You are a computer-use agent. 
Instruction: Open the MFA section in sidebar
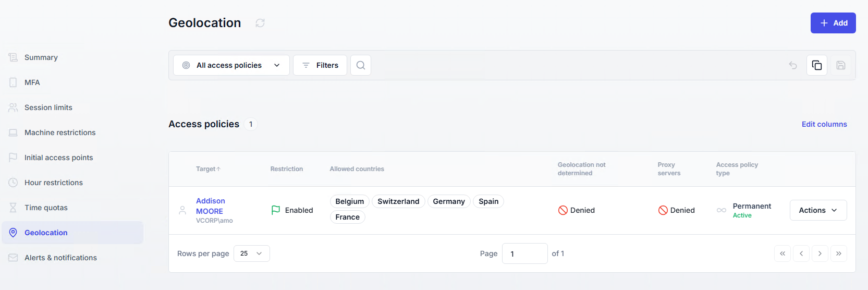pos(32,82)
